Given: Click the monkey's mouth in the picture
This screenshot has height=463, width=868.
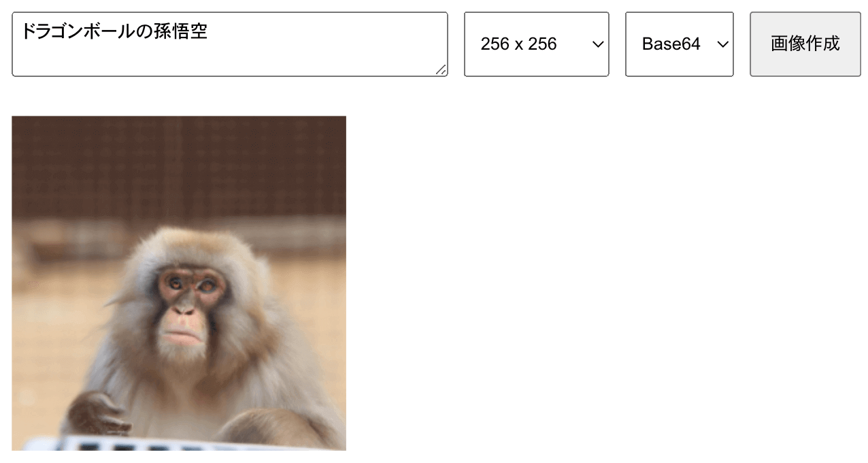Looking at the screenshot, I should (182, 335).
